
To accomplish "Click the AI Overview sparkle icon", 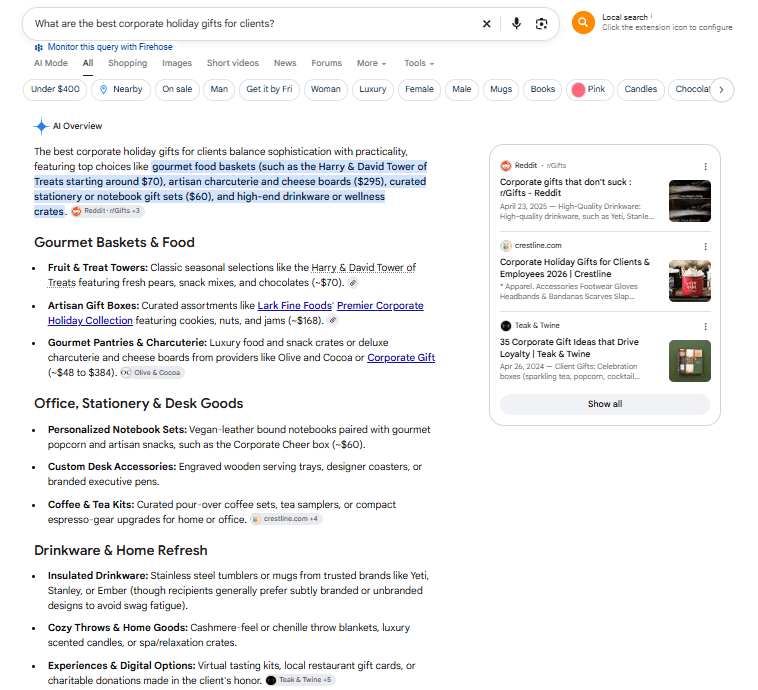I will tap(41, 126).
